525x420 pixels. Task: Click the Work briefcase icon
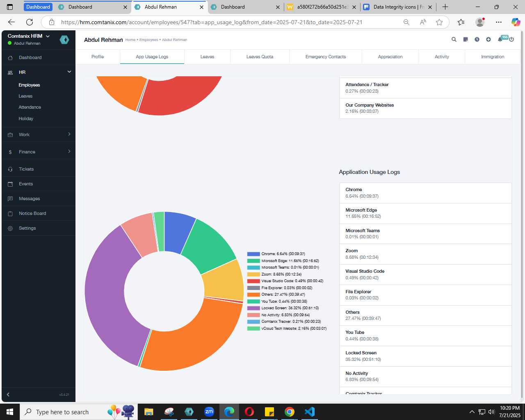pos(10,135)
